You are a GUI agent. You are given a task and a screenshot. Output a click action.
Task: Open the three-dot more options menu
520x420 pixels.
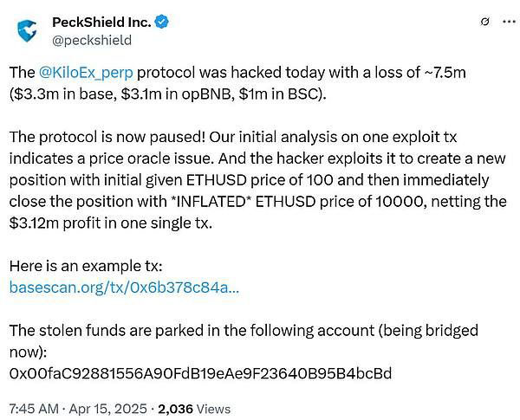509,22
